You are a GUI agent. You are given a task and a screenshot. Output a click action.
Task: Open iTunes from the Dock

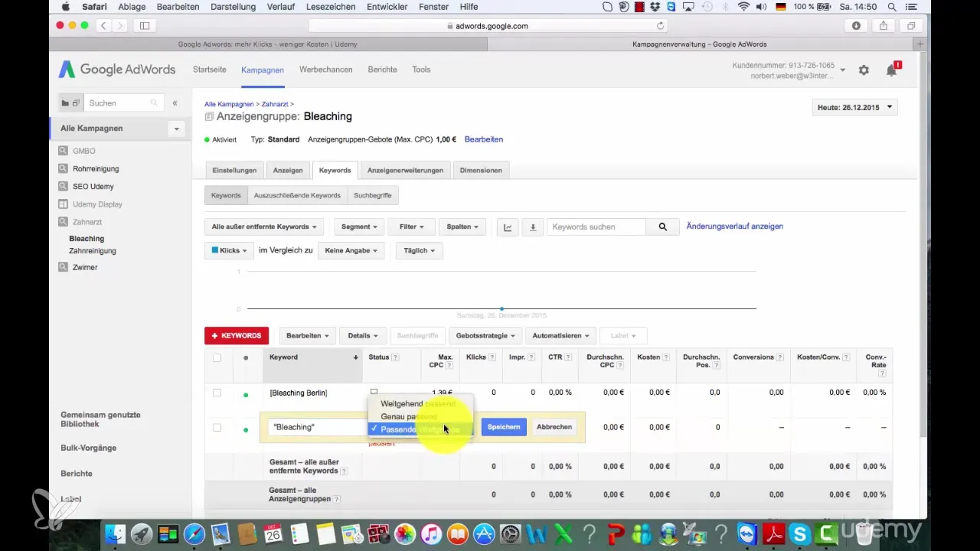tap(432, 533)
